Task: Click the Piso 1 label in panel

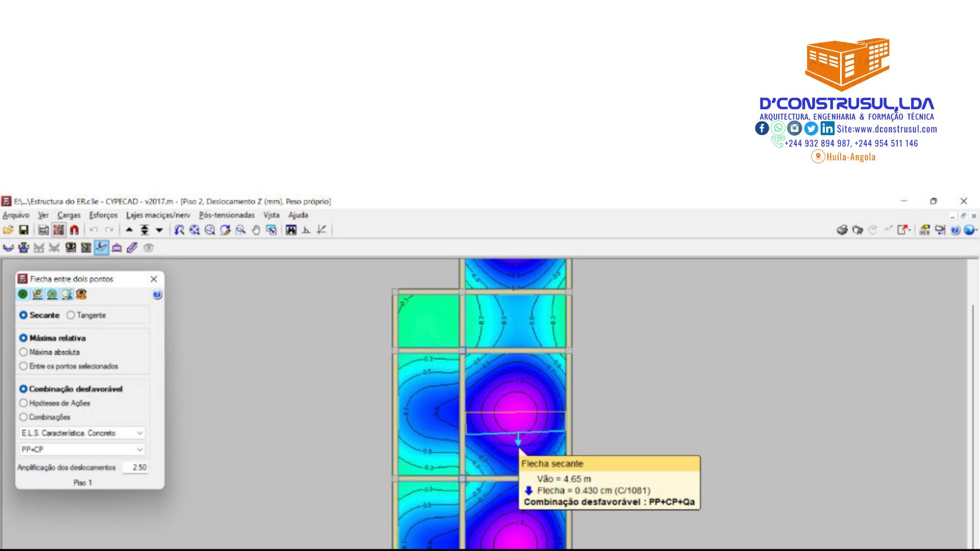Action: (83, 483)
